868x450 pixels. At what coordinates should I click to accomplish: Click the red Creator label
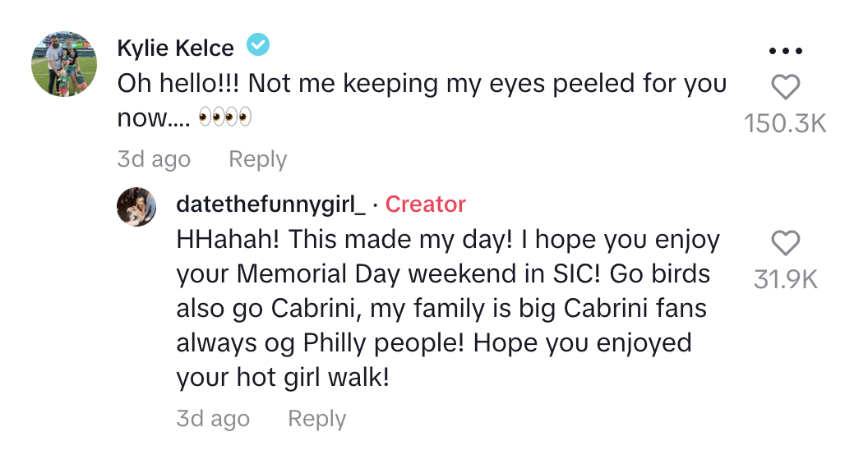425,204
